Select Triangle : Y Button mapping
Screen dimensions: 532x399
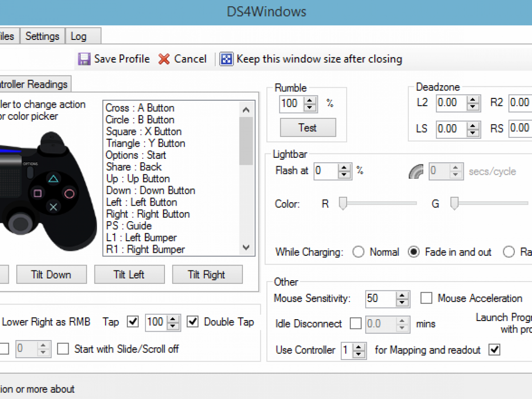tap(145, 143)
